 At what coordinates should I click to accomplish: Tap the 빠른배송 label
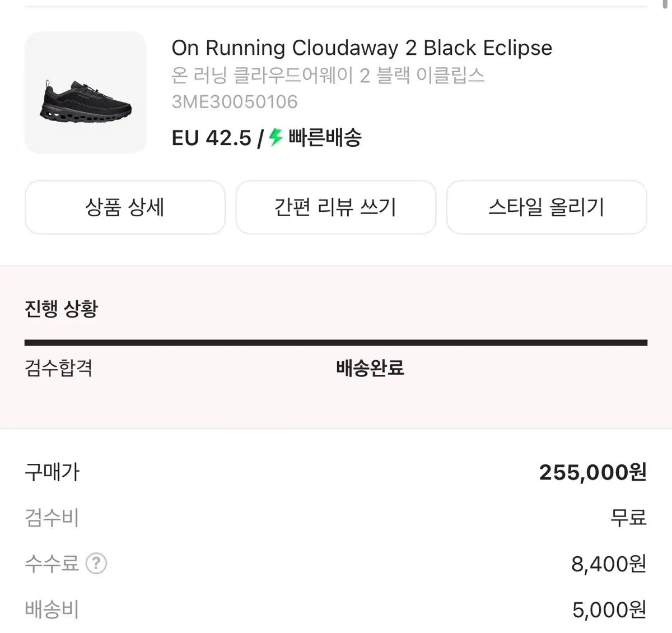325,138
